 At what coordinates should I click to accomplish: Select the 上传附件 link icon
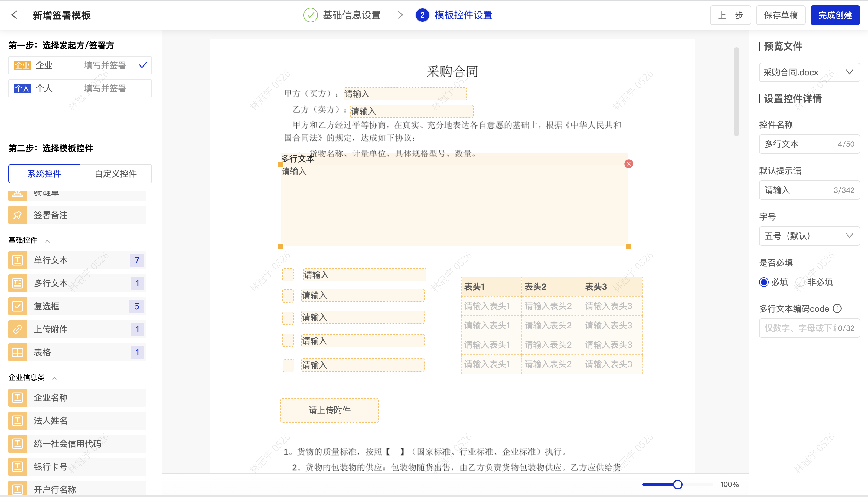pyautogui.click(x=18, y=329)
